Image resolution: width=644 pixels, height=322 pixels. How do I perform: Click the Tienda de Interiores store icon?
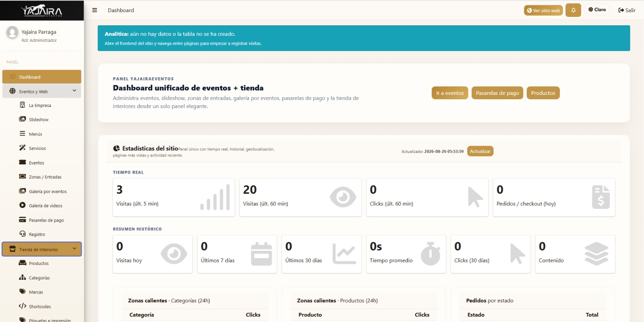[x=12, y=249]
